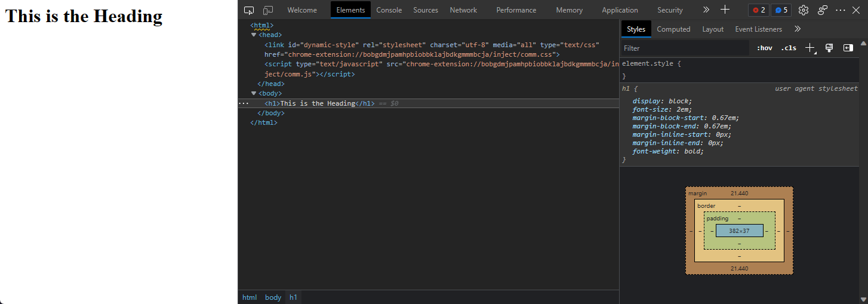Open the Memory tab

569,10
